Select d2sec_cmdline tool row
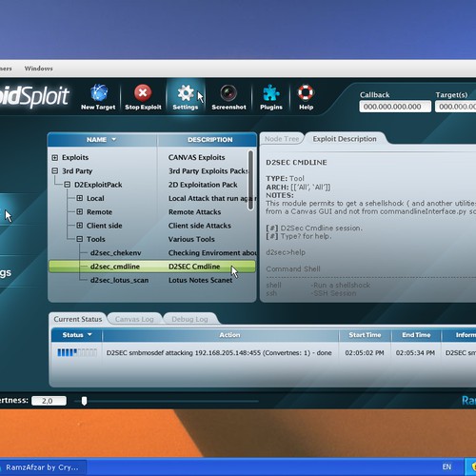The image size is (476, 476). 151,267
